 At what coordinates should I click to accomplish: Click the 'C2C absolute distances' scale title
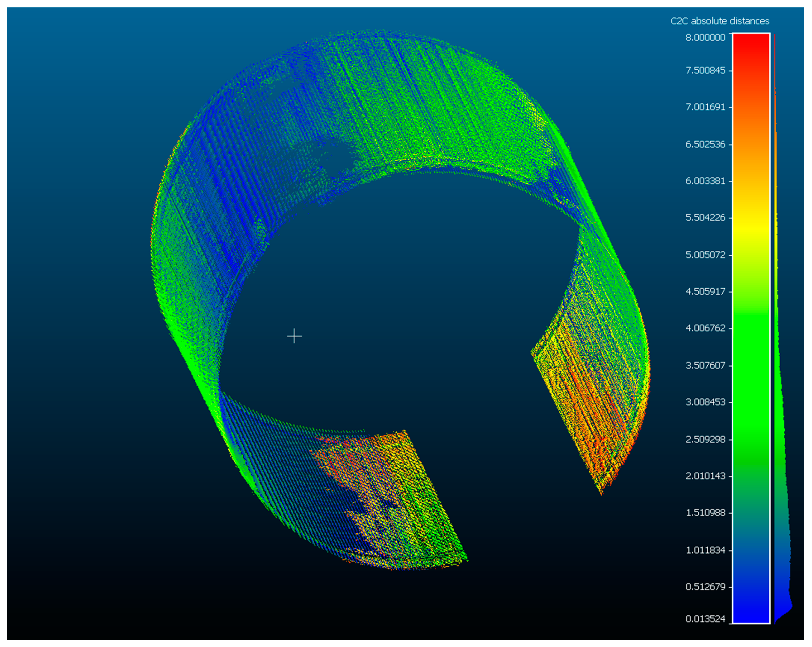pyautogui.click(x=720, y=21)
